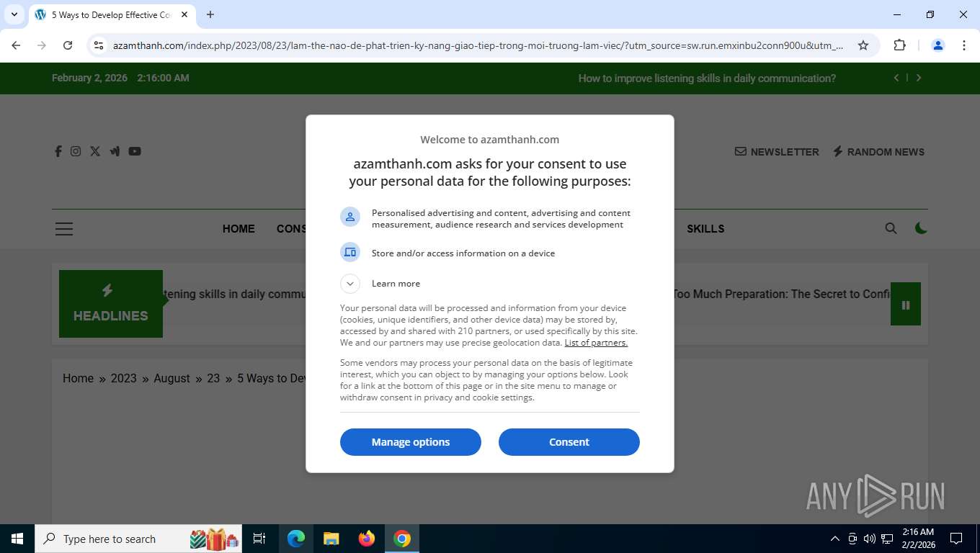The height and width of the screenshot is (553, 980).
Task: Bookmark this page with the star icon
Action: tap(863, 45)
